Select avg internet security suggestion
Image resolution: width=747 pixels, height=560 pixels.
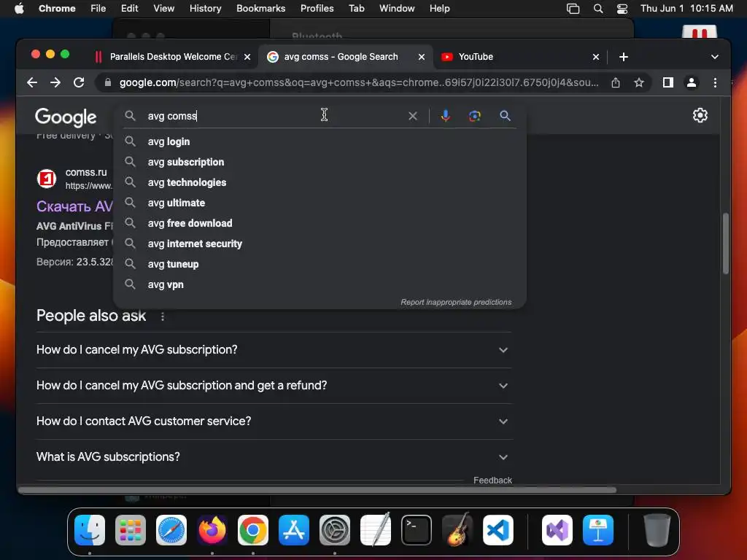click(x=320, y=244)
